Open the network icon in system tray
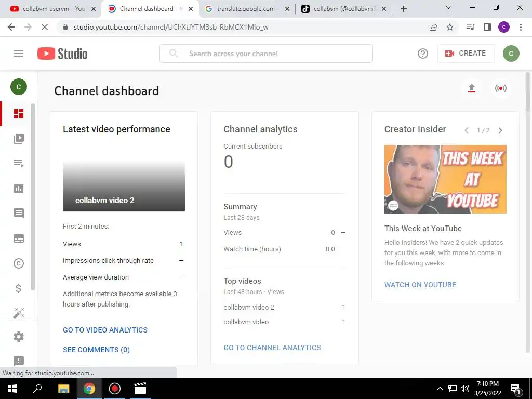 click(x=453, y=389)
